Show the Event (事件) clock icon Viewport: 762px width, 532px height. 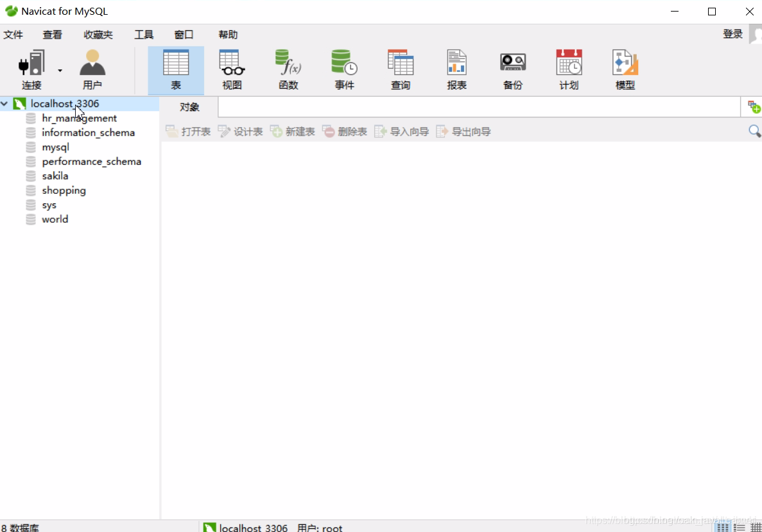tap(344, 63)
